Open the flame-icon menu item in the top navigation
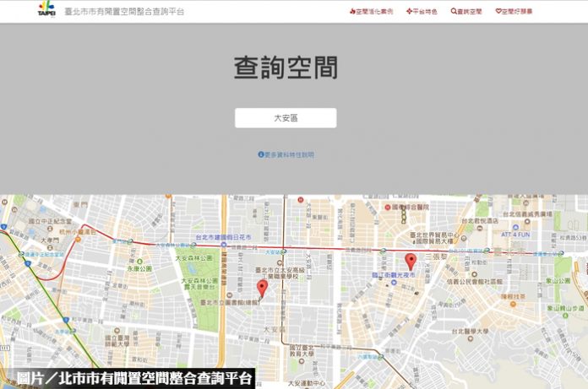Image resolution: width=588 pixels, height=389 pixels. click(371, 12)
